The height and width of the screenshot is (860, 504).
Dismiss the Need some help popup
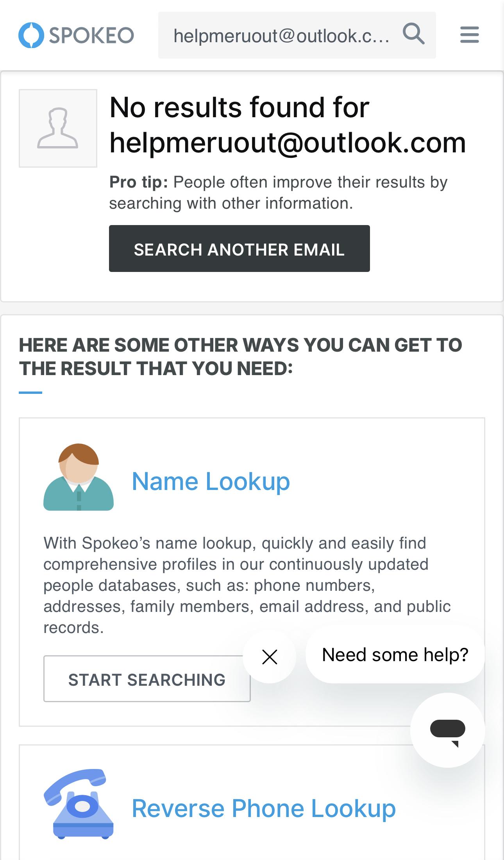270,656
